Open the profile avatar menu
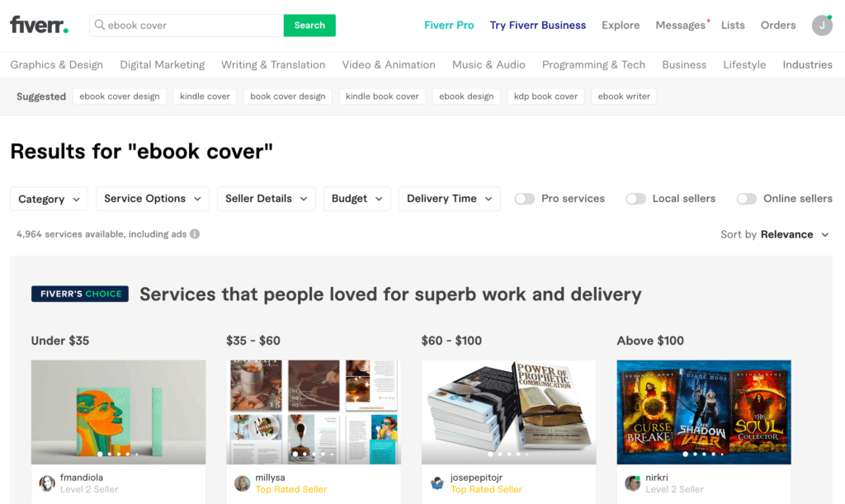Viewport: 845px width, 504px height. (x=822, y=25)
